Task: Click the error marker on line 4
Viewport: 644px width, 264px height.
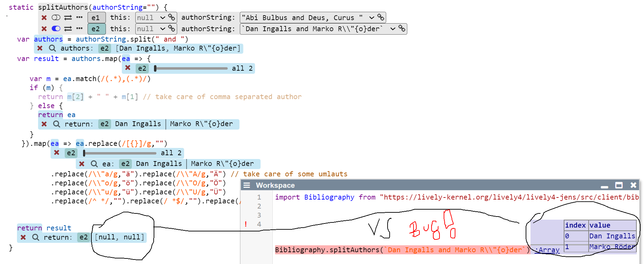Action: 246,224
